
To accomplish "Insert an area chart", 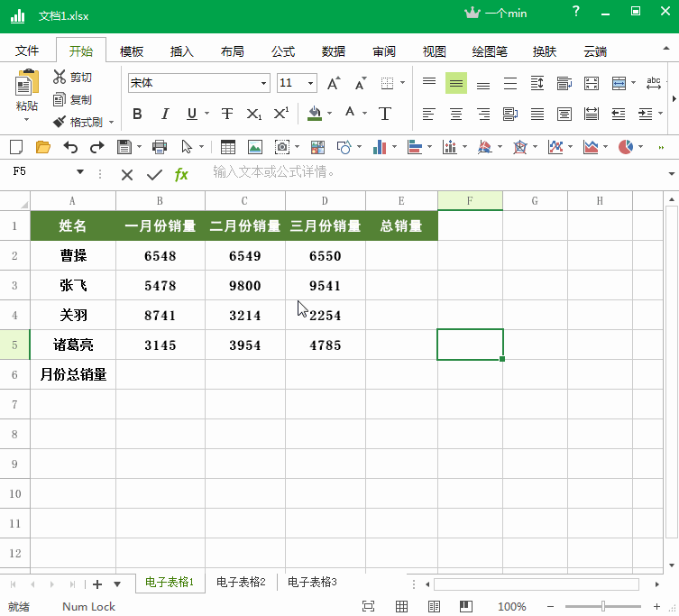I will coord(591,147).
